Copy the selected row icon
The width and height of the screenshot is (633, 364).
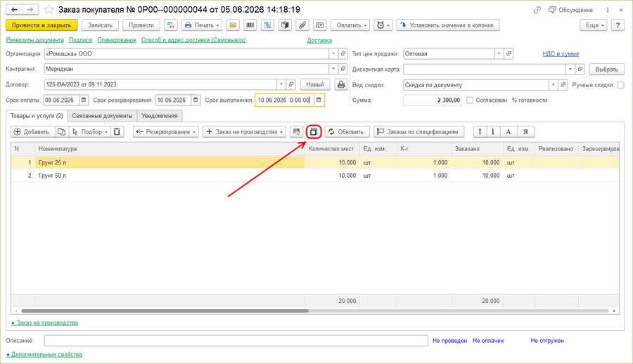[x=61, y=131]
